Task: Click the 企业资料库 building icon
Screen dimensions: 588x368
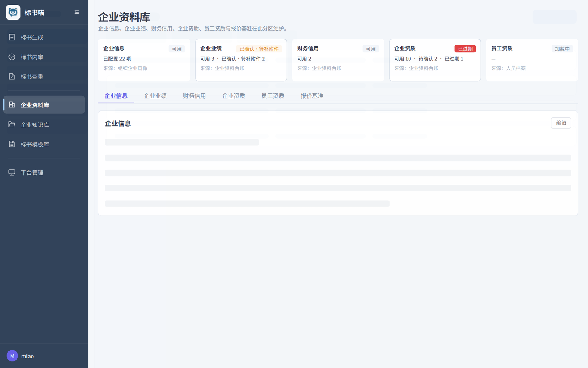Action: (12, 105)
